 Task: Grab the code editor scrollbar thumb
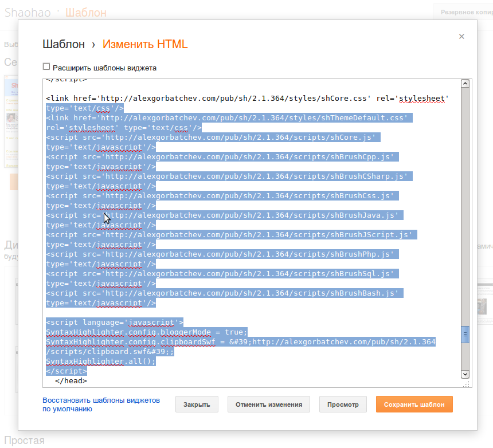(465, 335)
